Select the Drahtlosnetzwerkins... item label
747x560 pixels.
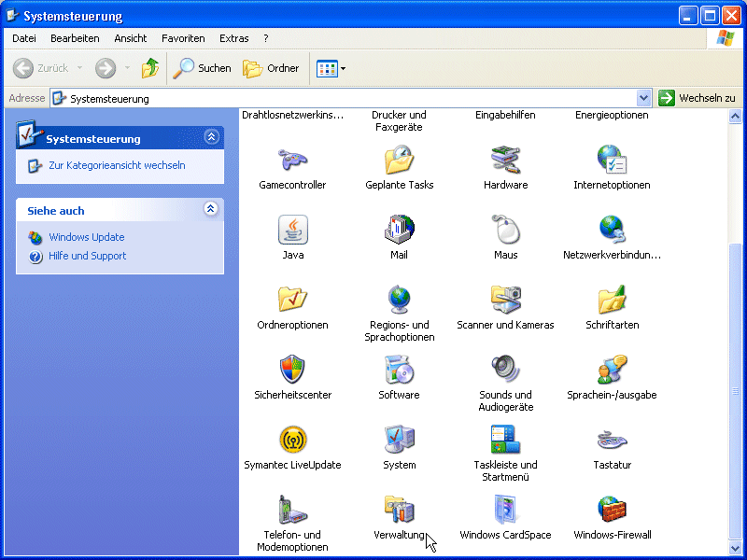292,115
